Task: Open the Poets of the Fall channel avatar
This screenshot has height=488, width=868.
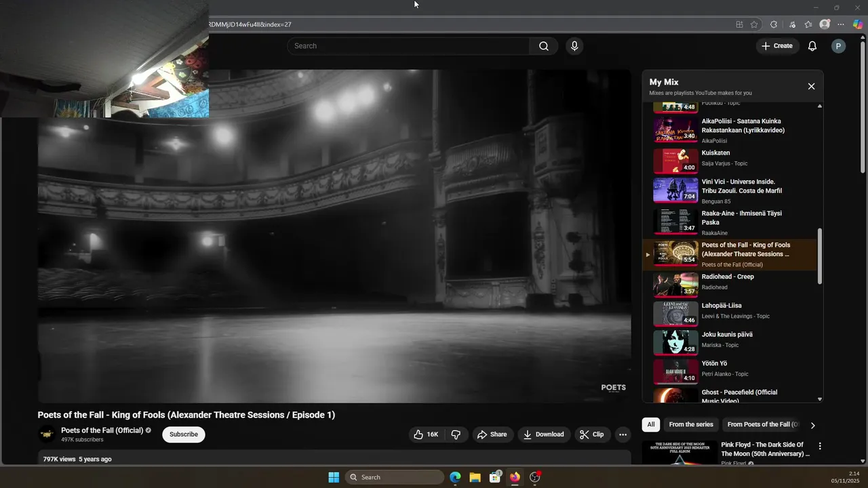Action: coord(47,434)
